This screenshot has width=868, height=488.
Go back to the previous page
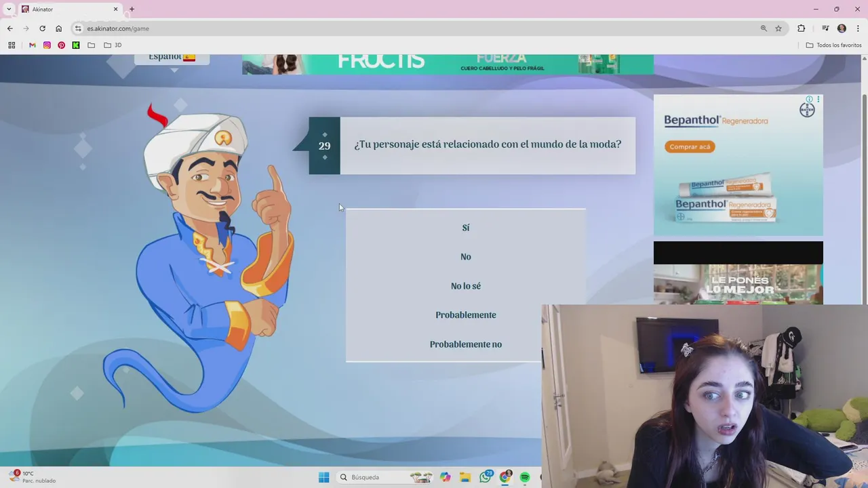(9, 28)
